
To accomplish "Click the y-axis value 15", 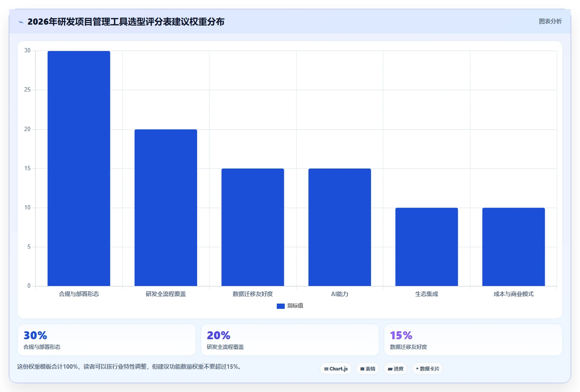I will click(28, 169).
